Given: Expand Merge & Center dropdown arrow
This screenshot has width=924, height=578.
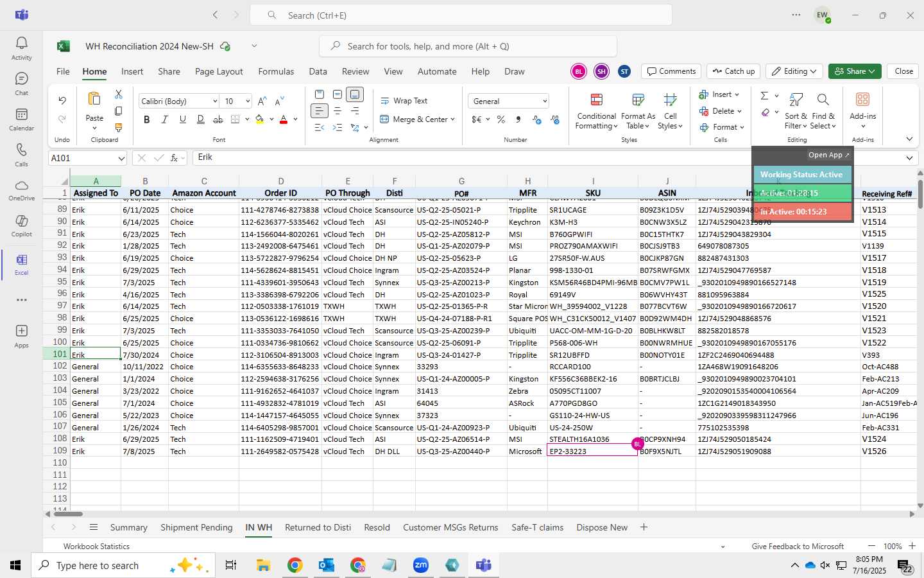Looking at the screenshot, I should click(452, 119).
